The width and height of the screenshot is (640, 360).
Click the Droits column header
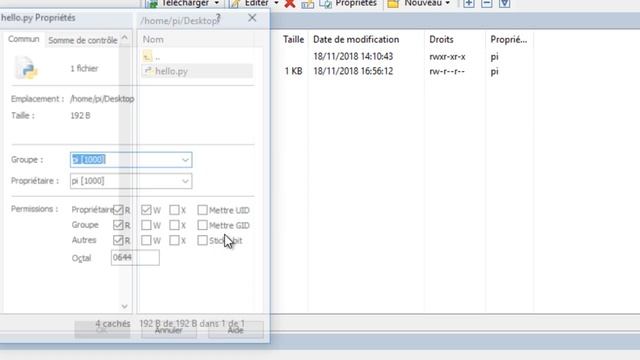pos(441,40)
